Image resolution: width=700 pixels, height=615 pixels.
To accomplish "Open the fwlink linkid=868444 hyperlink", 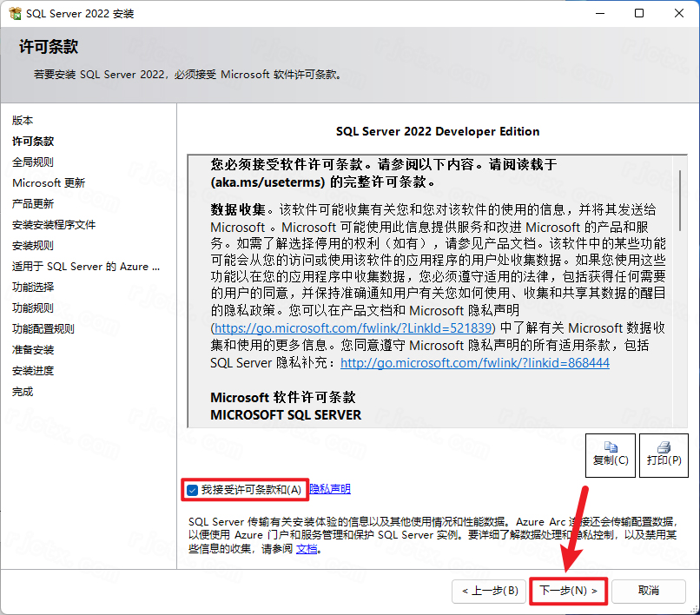I will (475, 362).
